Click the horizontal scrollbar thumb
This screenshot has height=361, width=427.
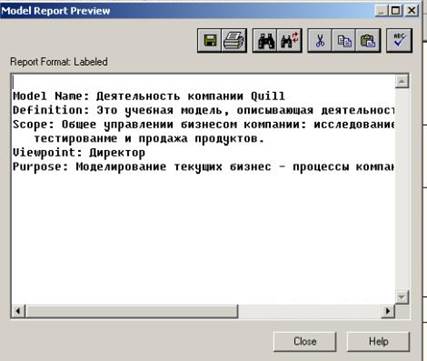click(x=132, y=311)
